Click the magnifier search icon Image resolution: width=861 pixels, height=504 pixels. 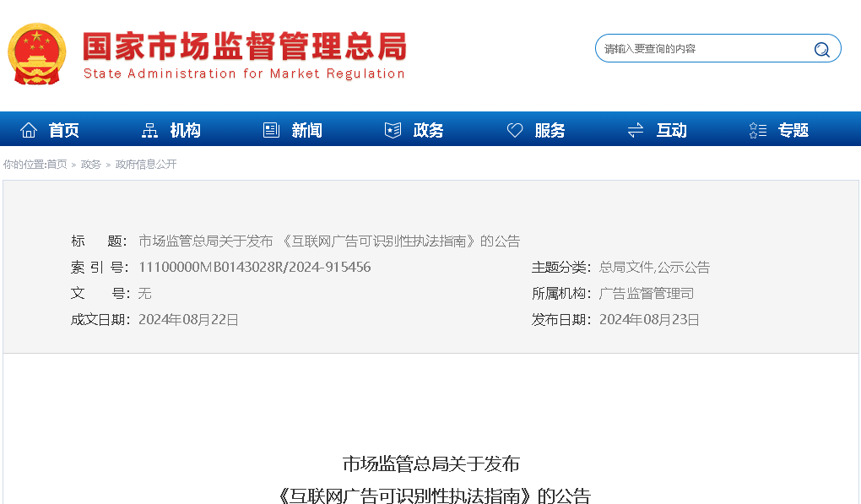tap(821, 50)
